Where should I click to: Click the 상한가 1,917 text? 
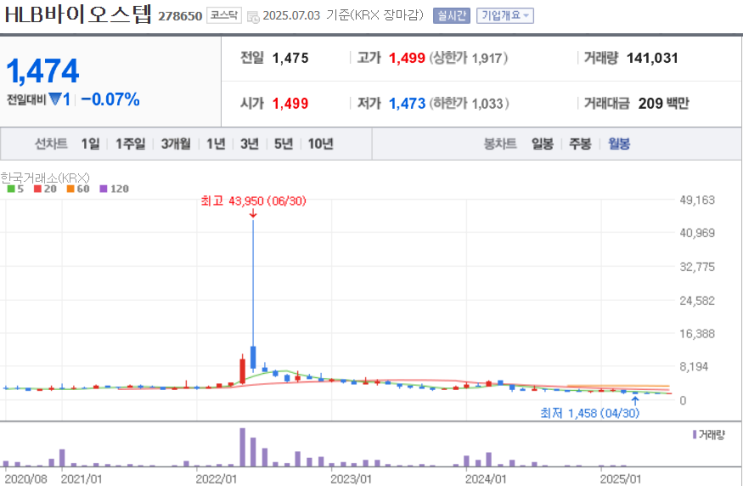pos(468,58)
